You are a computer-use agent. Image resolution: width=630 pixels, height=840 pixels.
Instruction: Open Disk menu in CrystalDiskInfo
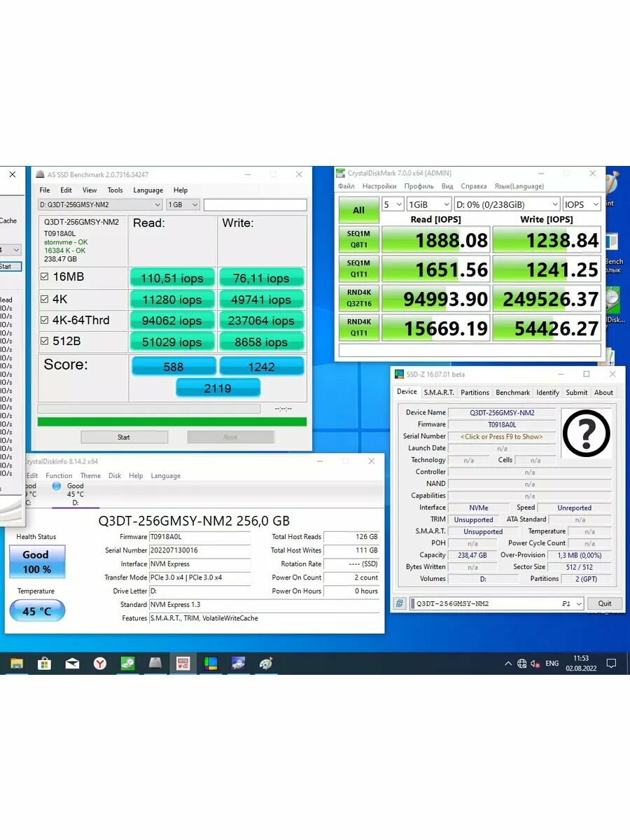pyautogui.click(x=115, y=475)
